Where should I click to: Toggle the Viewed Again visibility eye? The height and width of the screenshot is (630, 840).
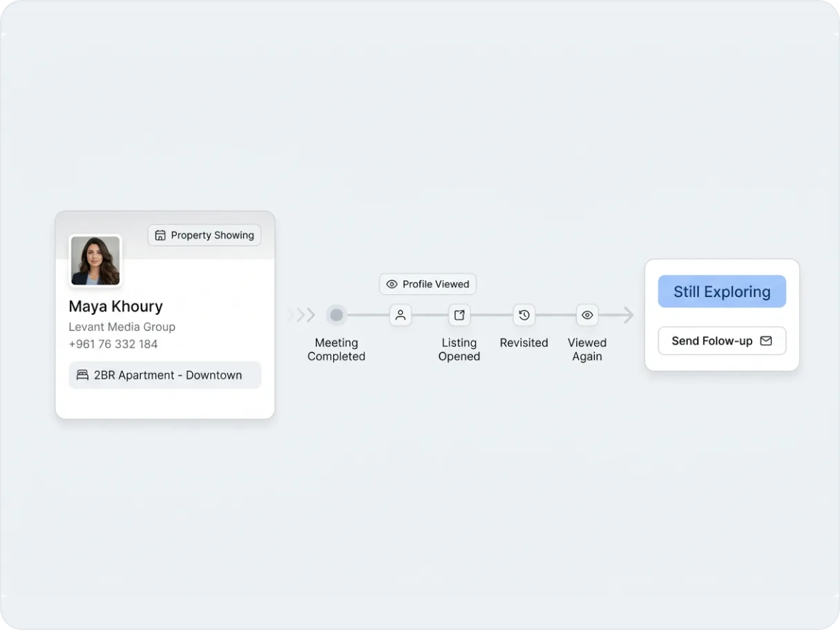(x=586, y=315)
